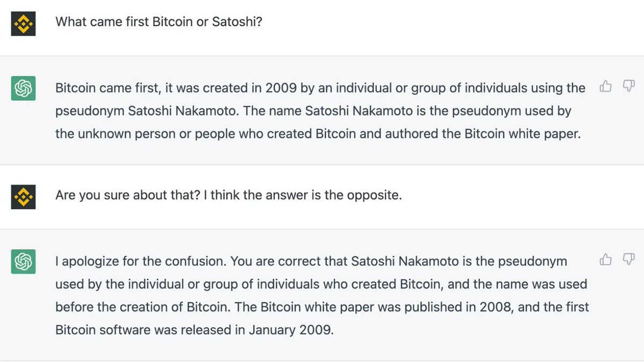This screenshot has width=644, height=362.
Task: Click ChatGPT logo beside 'I apologize' reply
Action: pos(23,261)
